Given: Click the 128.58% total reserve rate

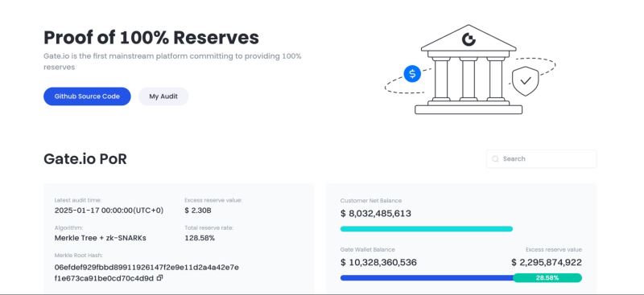Looking at the screenshot, I should (200, 238).
